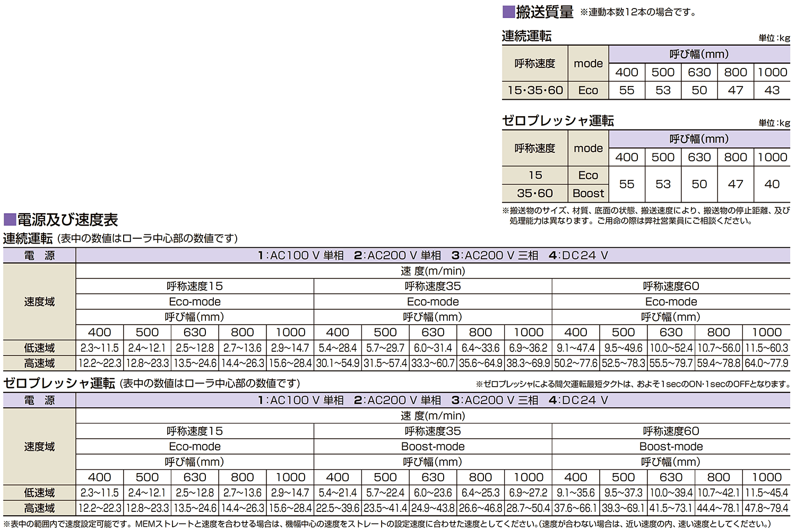Click the 10.0~39.4 cell
Image resolution: width=796 pixels, height=532 pixels.
click(x=671, y=493)
